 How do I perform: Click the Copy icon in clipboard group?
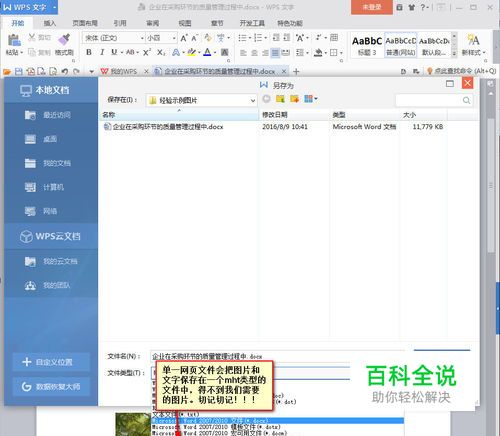(x=32, y=52)
